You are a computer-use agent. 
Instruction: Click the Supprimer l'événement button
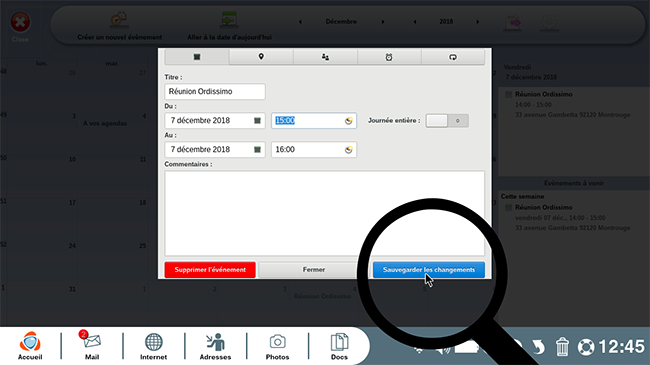pos(210,270)
